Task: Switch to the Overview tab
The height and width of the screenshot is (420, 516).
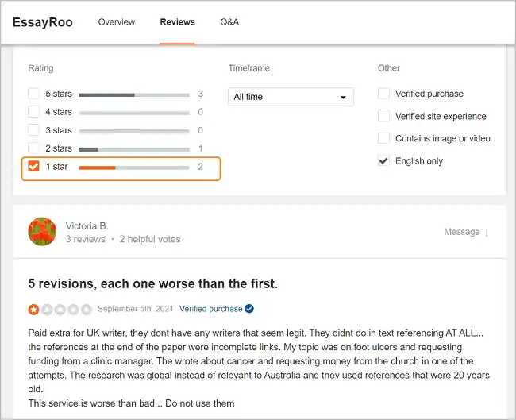Action: pyautogui.click(x=117, y=22)
